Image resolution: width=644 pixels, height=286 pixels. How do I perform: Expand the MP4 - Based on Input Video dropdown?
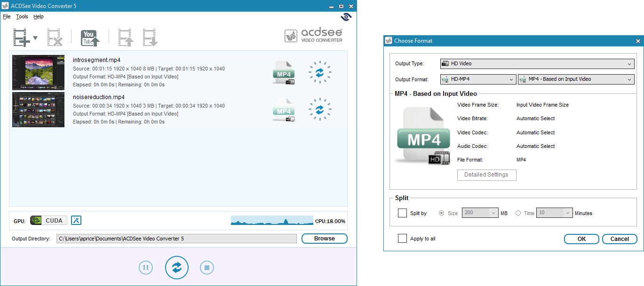click(x=576, y=79)
